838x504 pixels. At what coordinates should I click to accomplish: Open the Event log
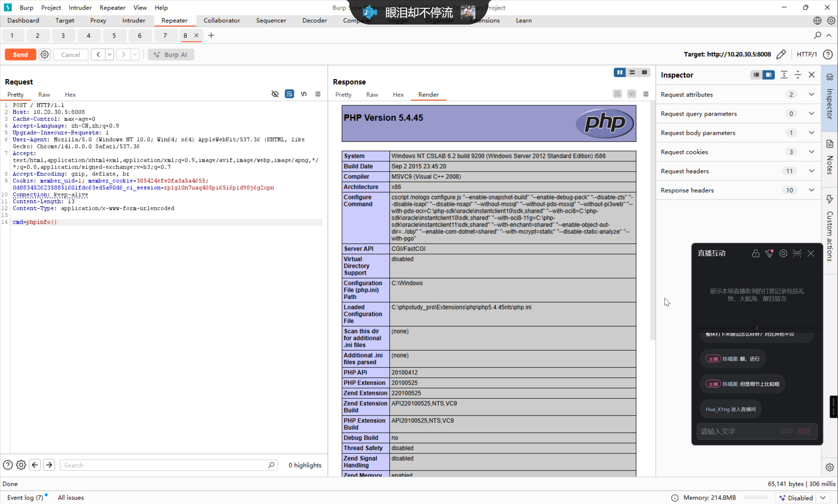(x=25, y=497)
